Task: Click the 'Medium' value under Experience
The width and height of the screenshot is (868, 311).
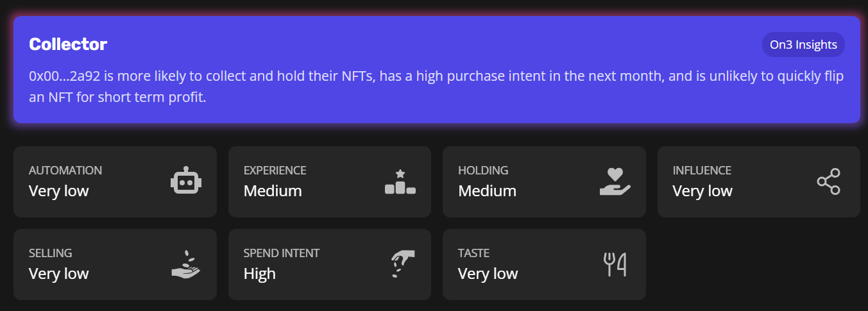Action: tap(273, 191)
